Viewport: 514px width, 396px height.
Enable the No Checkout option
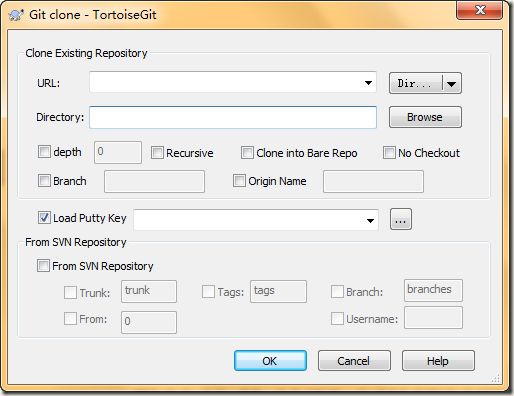click(x=389, y=153)
